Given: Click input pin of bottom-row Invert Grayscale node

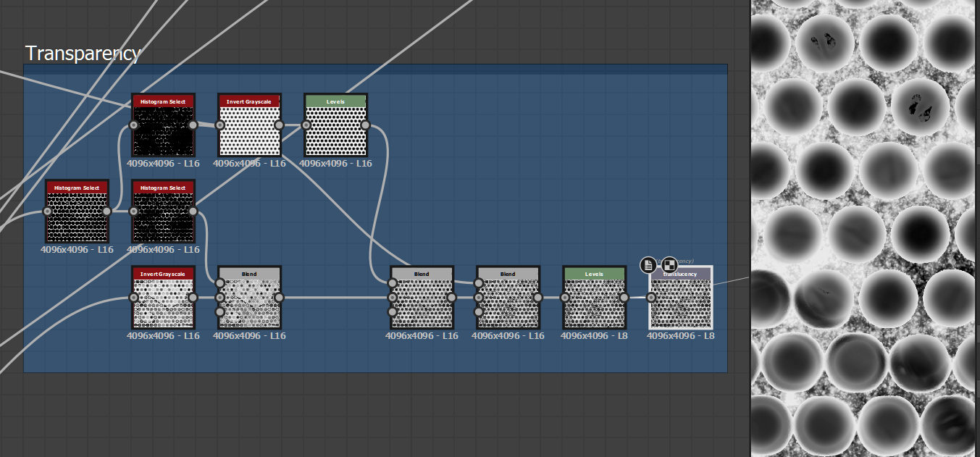Looking at the screenshot, I should click(134, 298).
